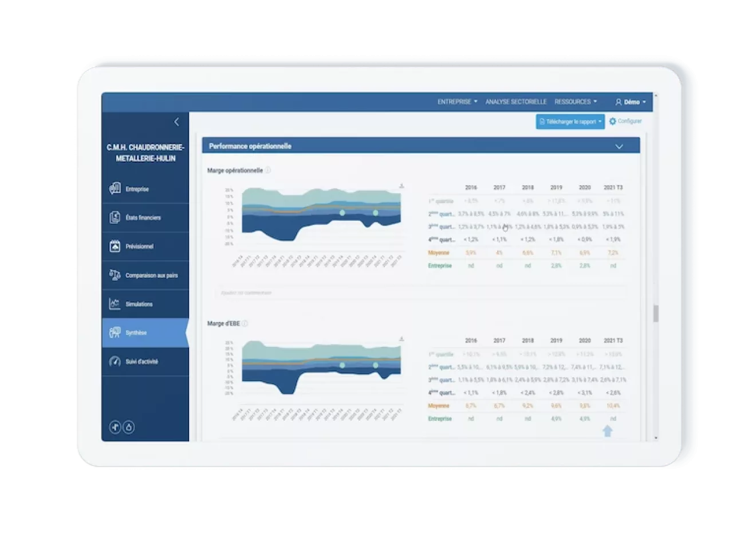Download the Marge opérationnelle chart
This screenshot has height=536, width=756.
401,186
